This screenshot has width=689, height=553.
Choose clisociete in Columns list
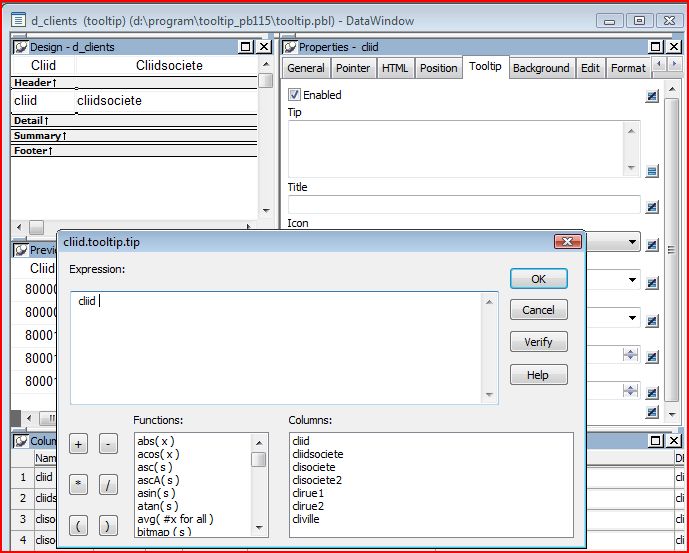tap(314, 467)
